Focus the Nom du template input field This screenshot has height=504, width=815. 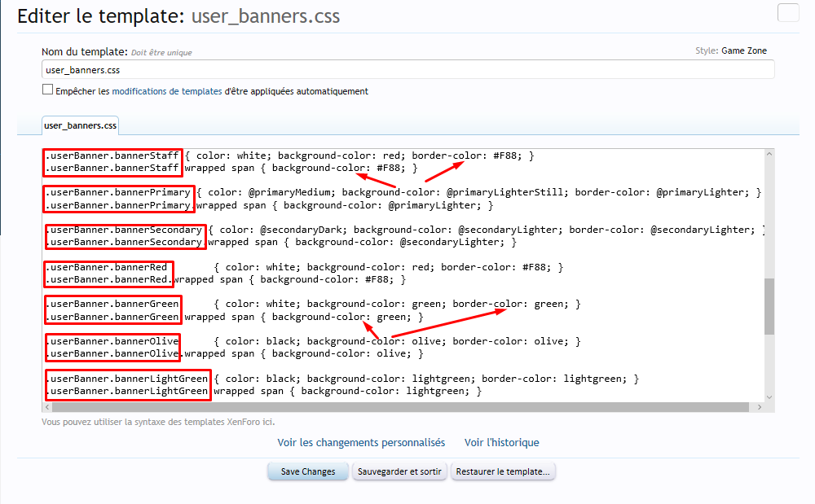[407, 70]
